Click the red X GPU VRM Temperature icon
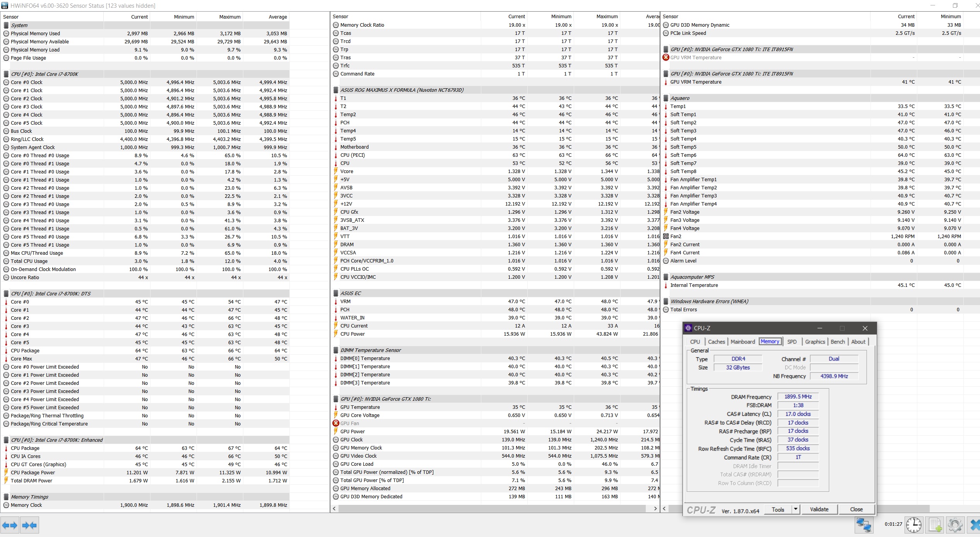The width and height of the screenshot is (980, 537). tap(666, 57)
